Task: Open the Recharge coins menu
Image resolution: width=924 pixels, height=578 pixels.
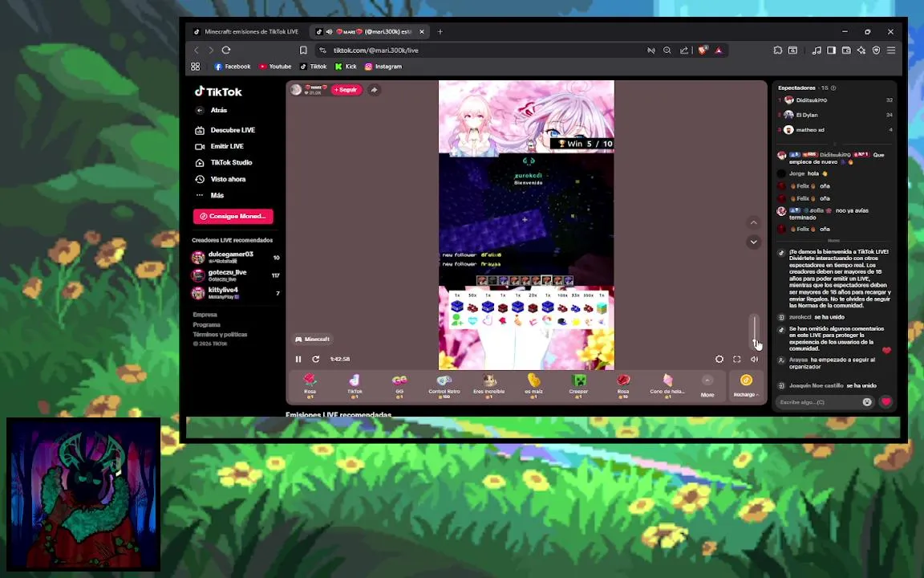Action: pos(746,385)
